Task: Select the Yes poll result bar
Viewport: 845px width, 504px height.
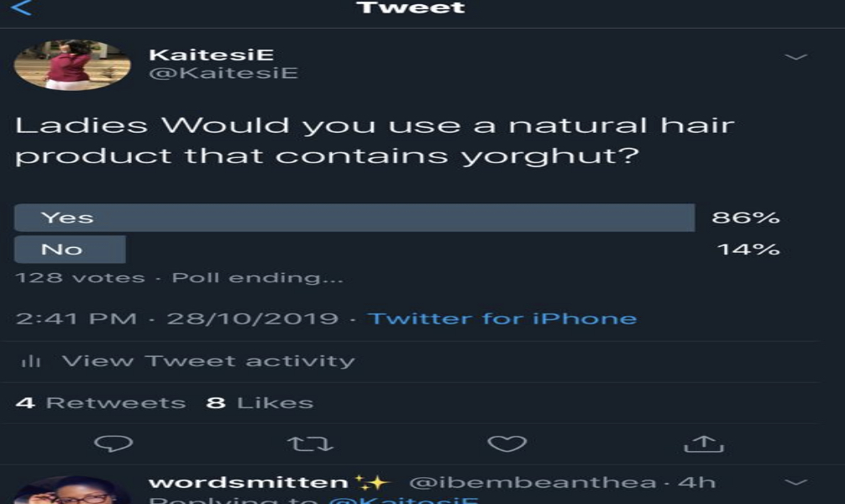Action: pyautogui.click(x=354, y=218)
